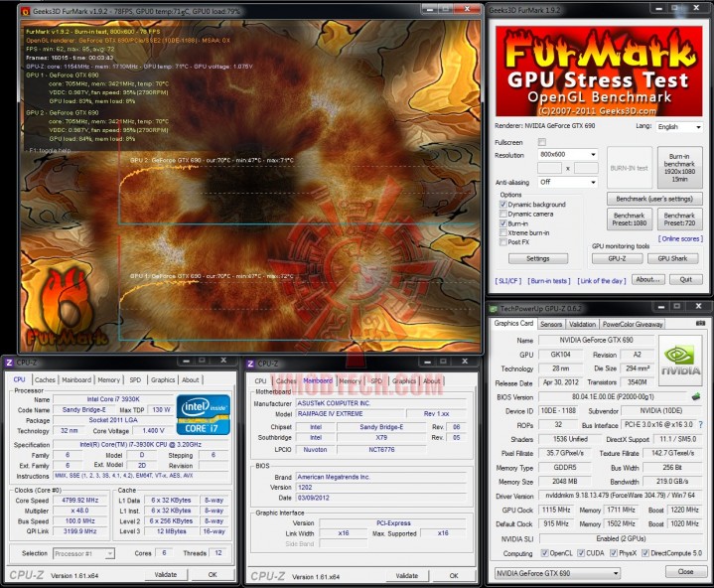Screen dimensions: 714x588
Task: Open the PowerColor Giveaway tab
Action: point(632,324)
